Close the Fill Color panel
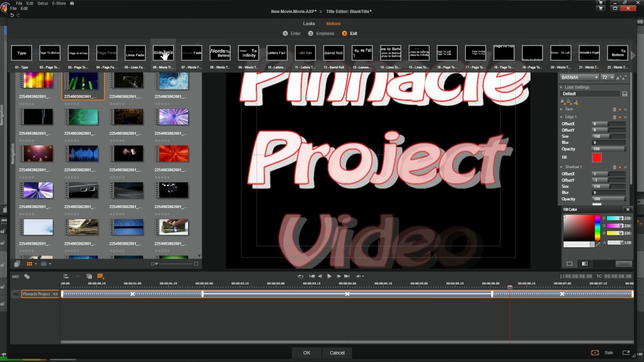The width and height of the screenshot is (644, 362). coord(627,210)
